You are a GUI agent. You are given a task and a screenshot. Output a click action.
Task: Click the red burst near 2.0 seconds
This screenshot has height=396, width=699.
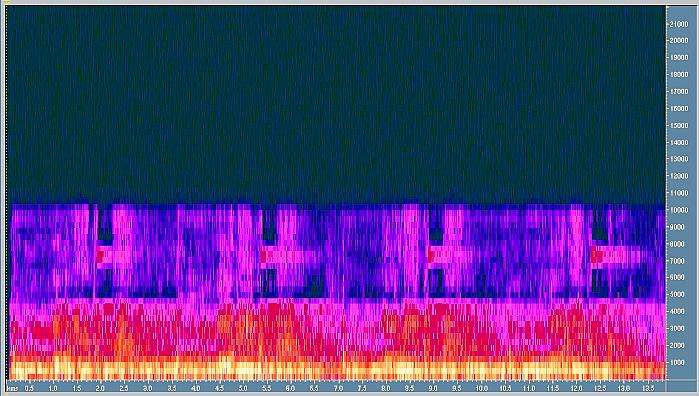[100, 256]
